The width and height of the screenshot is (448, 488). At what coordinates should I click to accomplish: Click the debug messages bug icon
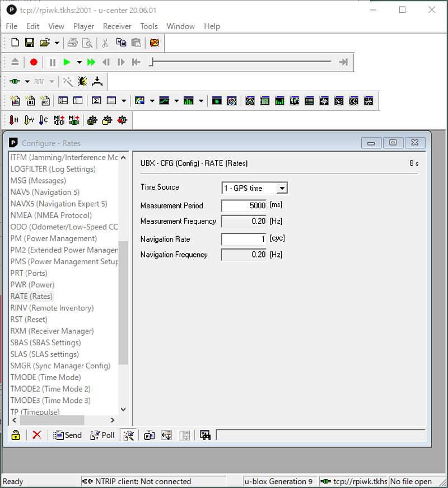[82, 82]
